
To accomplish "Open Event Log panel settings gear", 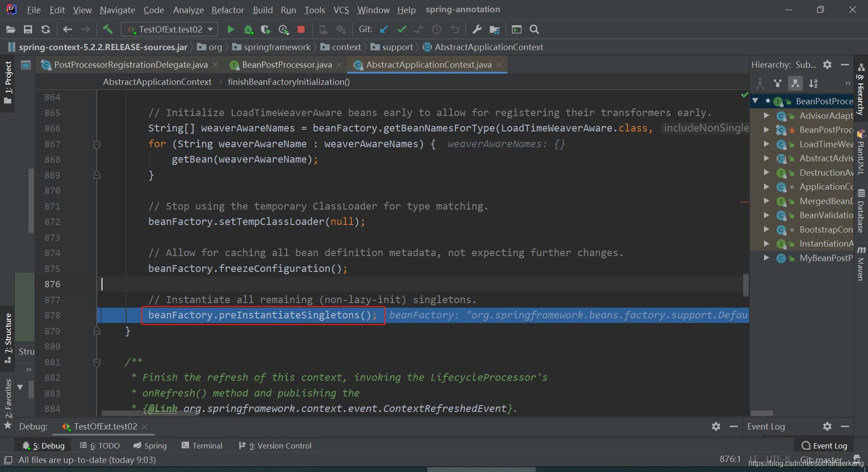I will (827, 426).
